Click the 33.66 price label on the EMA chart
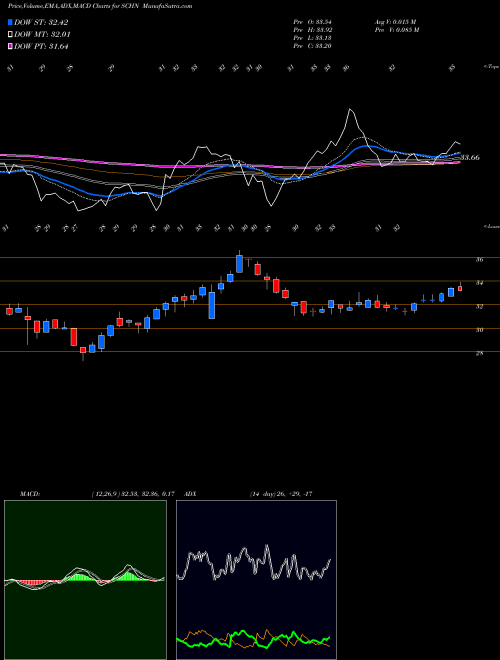Image resolution: width=500 pixels, height=660 pixels. tap(470, 157)
